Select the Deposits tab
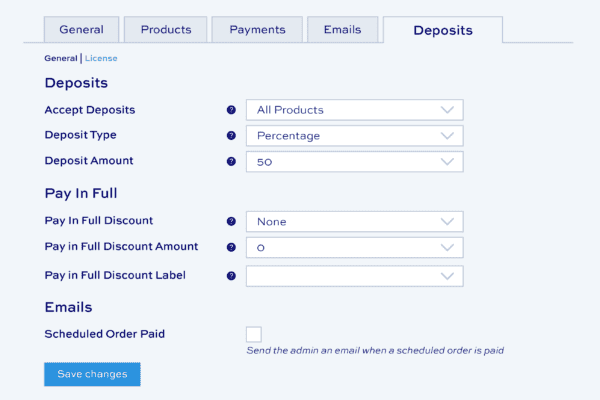Viewport: 600px width, 400px height. (443, 30)
